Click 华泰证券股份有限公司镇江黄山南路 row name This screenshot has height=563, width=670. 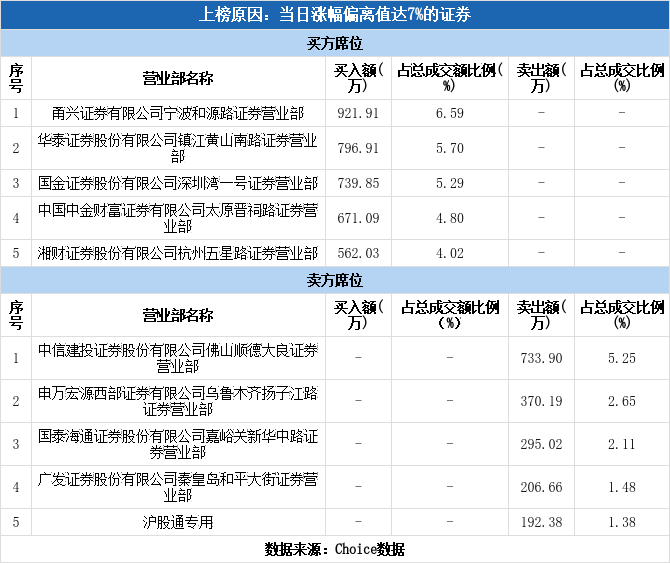tap(178, 148)
